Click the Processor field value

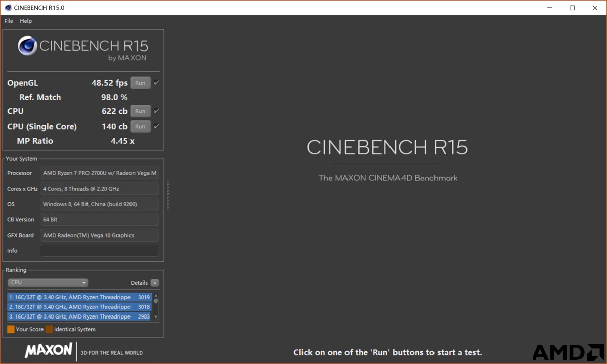tap(100, 173)
